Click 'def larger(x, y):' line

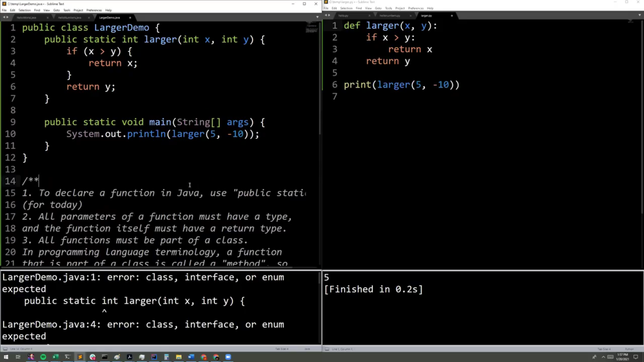pos(390,25)
